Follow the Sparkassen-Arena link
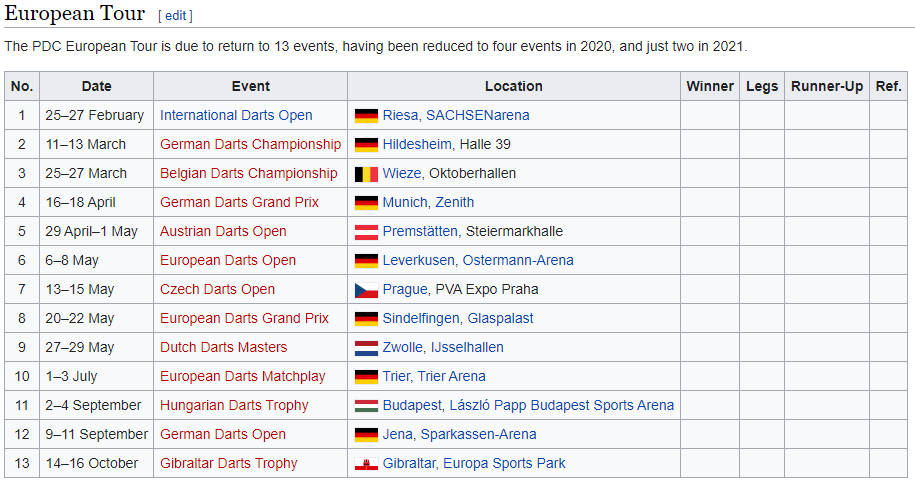 pyautogui.click(x=479, y=434)
